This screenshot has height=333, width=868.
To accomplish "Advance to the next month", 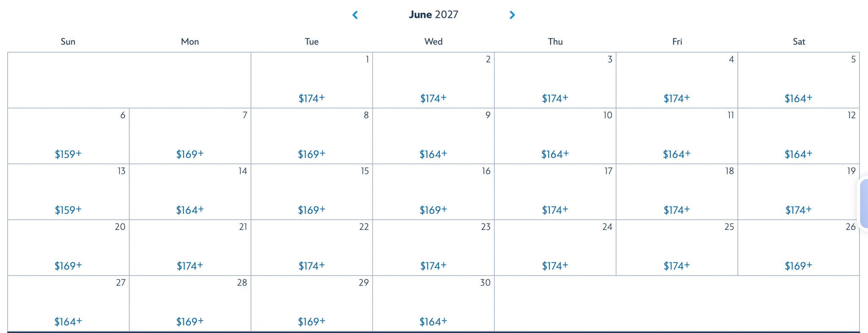I will pos(512,15).
